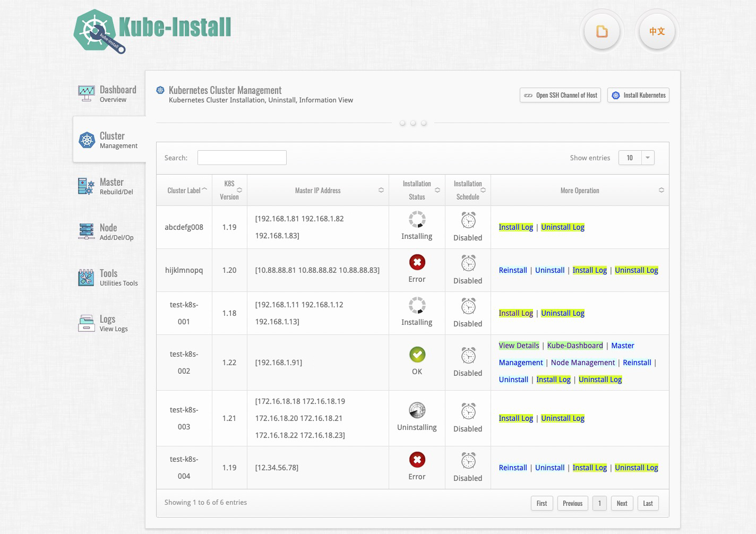Sort by Installation Schedule column

468,190
